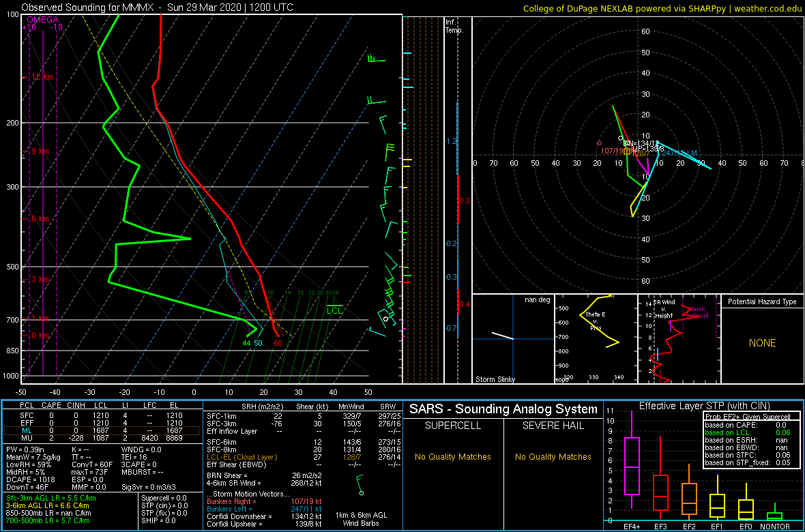Click the Storm Slinky panel label
The image size is (805, 532).
[x=495, y=379]
